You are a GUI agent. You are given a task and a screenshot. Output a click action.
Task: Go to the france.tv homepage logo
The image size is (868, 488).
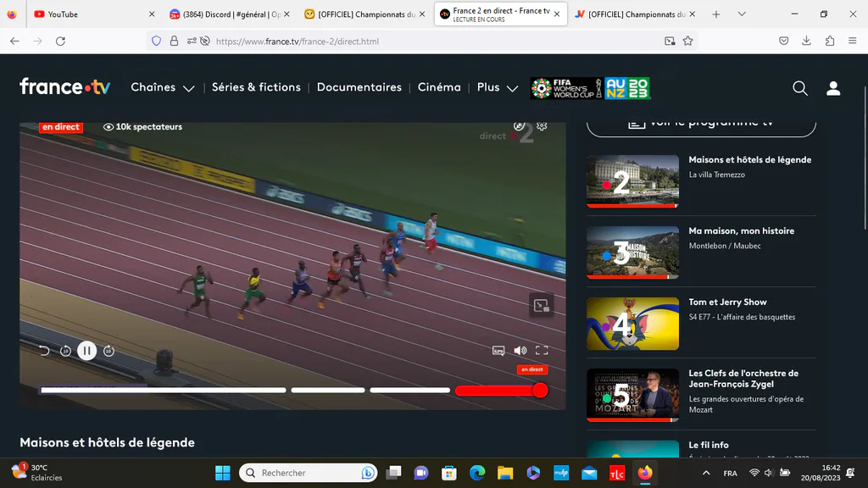(x=65, y=87)
